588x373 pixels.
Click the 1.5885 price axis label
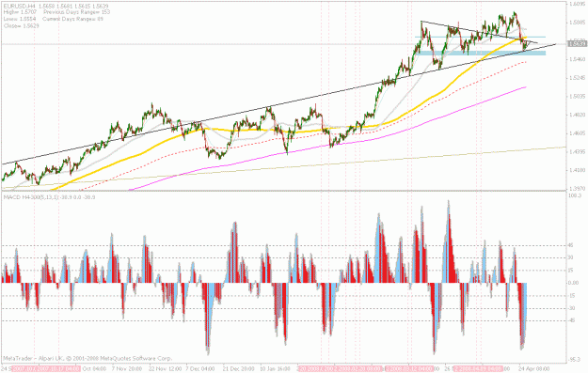coord(577,23)
